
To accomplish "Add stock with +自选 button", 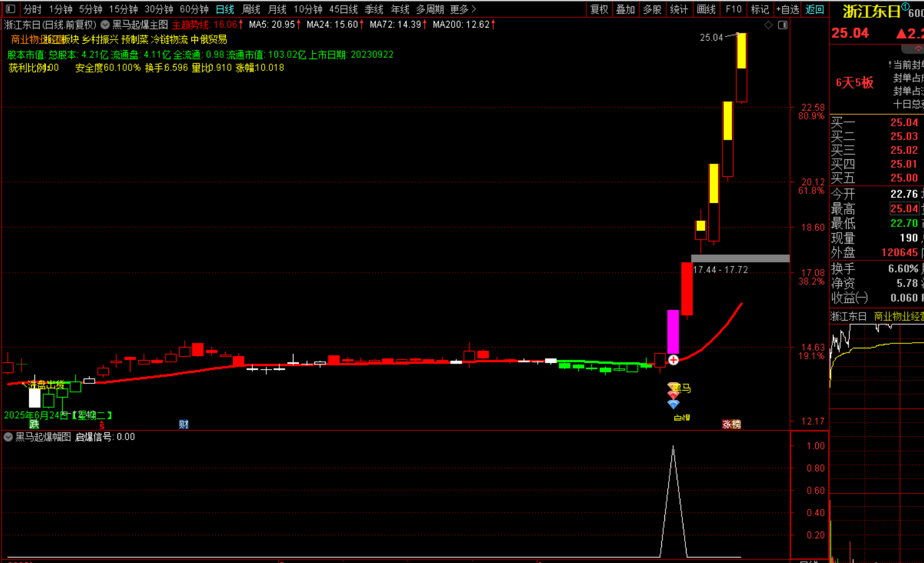I will point(787,9).
